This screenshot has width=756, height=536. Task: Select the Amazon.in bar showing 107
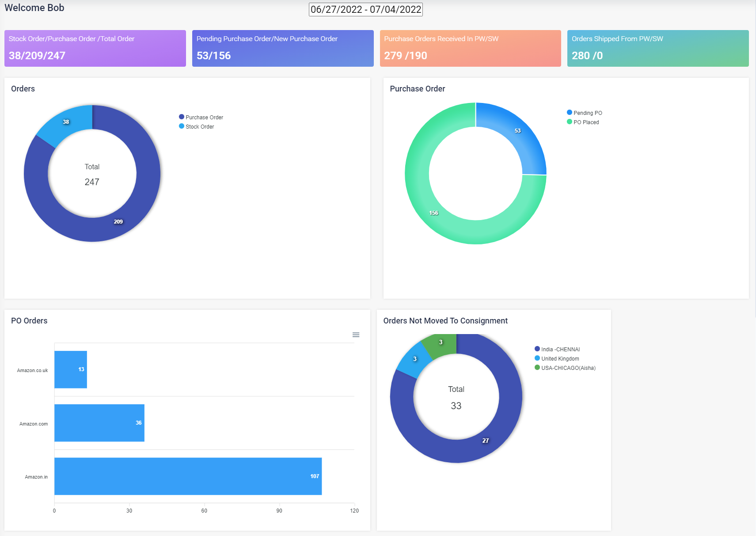[188, 476]
